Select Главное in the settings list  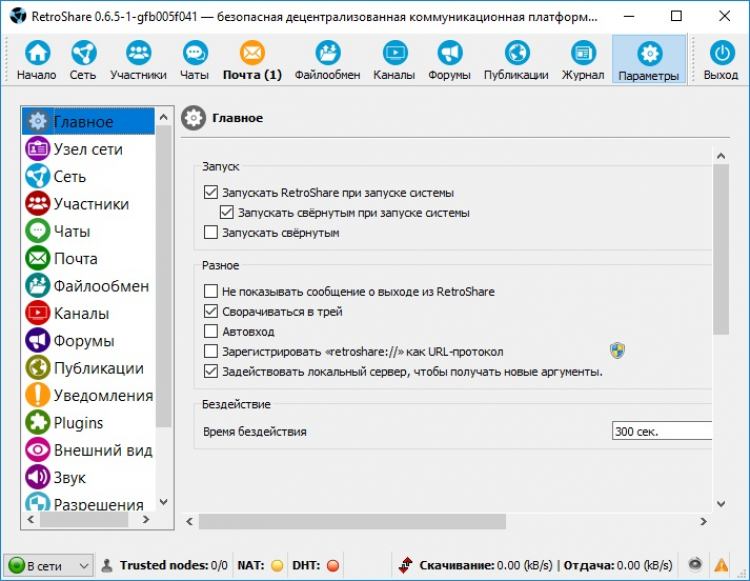click(x=88, y=121)
